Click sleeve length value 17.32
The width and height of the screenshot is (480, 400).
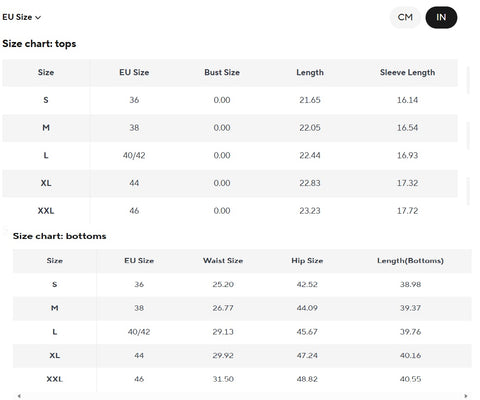pyautogui.click(x=407, y=183)
